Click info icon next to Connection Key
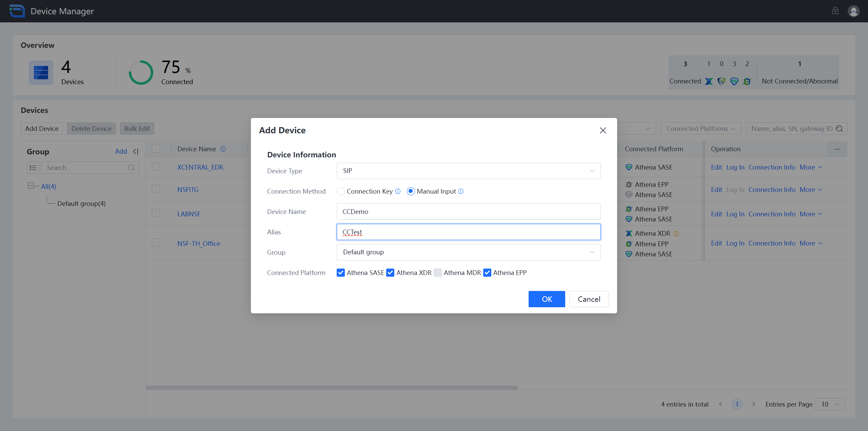The image size is (868, 431). point(398,191)
